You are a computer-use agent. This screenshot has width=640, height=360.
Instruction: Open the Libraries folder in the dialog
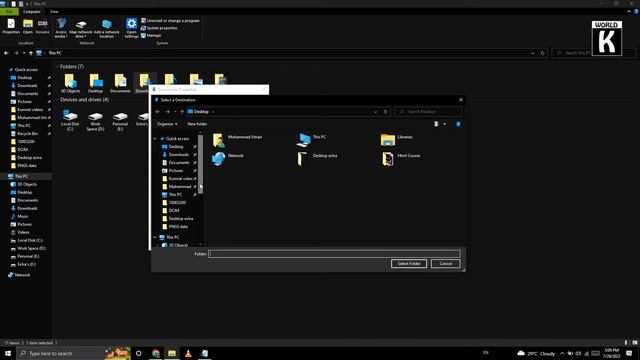[397, 140]
